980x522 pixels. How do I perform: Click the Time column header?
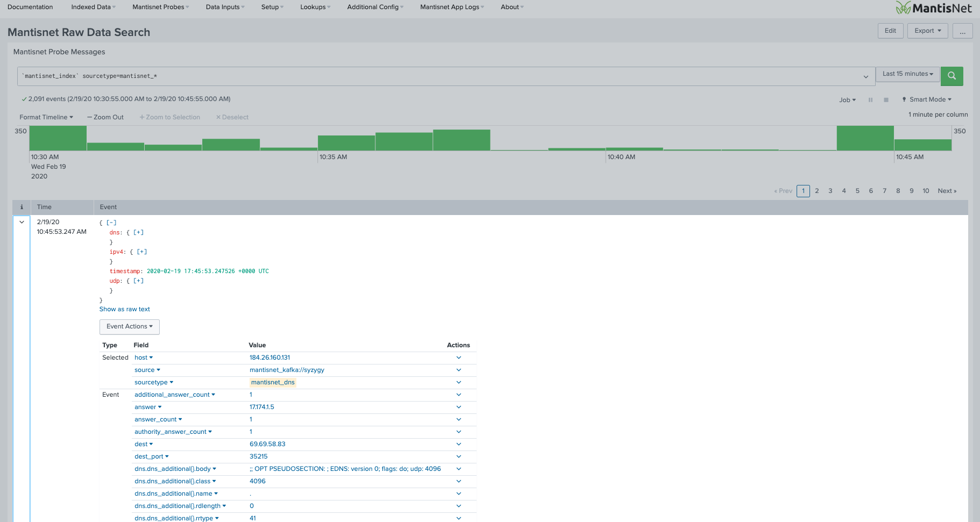44,207
